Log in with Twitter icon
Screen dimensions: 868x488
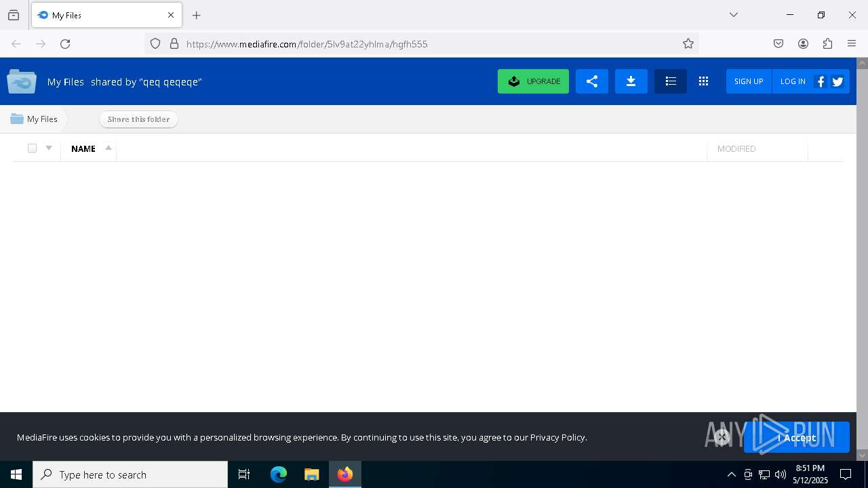838,81
